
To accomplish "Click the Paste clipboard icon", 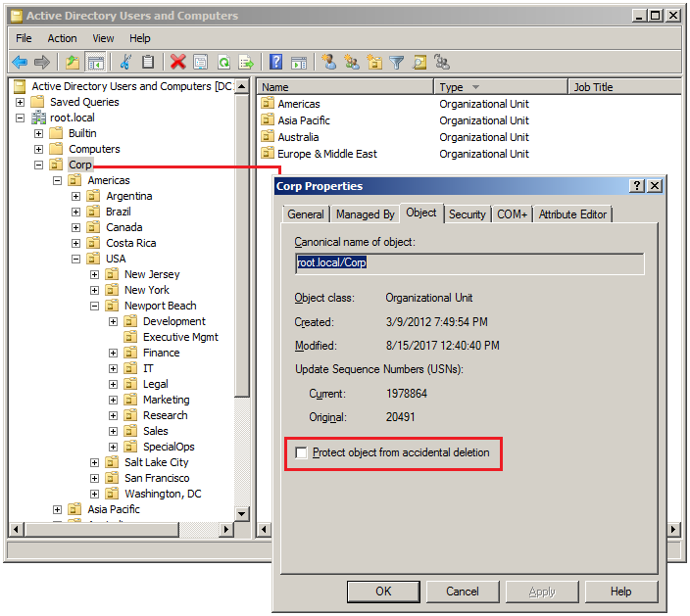I will pos(148,63).
